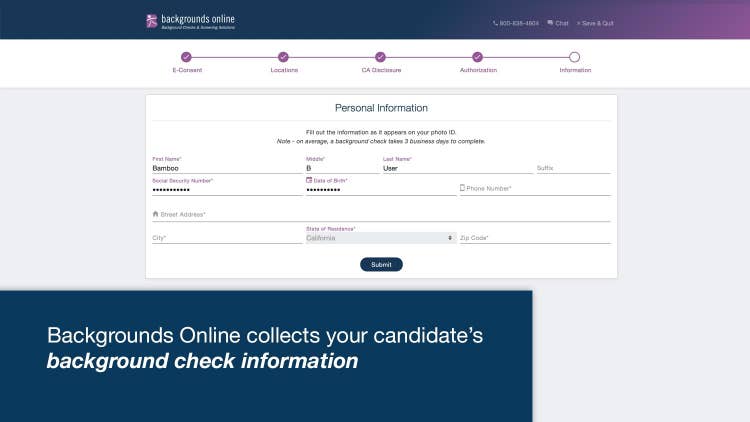
Task: Click the Phone Number field
Action: coord(535,189)
